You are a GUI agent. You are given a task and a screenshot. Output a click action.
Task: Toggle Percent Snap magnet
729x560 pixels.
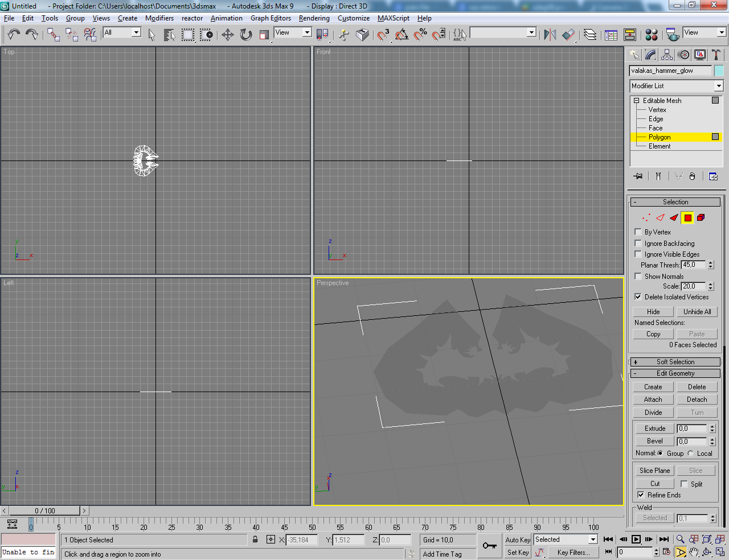tap(420, 35)
